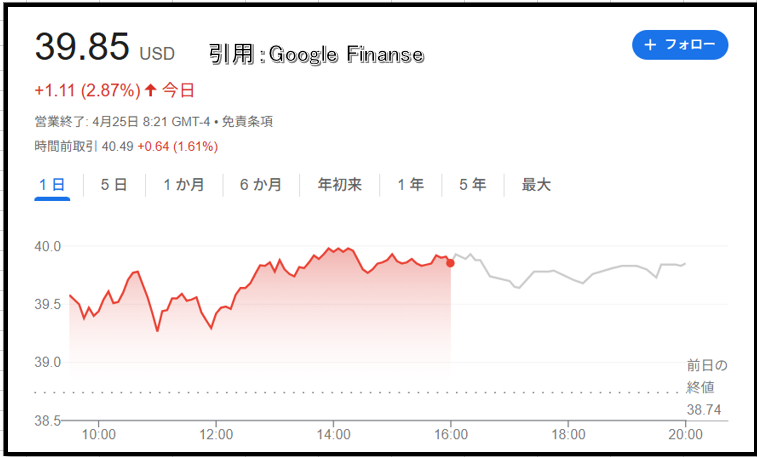
Task: Click the red closing-price dot on chart
Action: point(450,263)
